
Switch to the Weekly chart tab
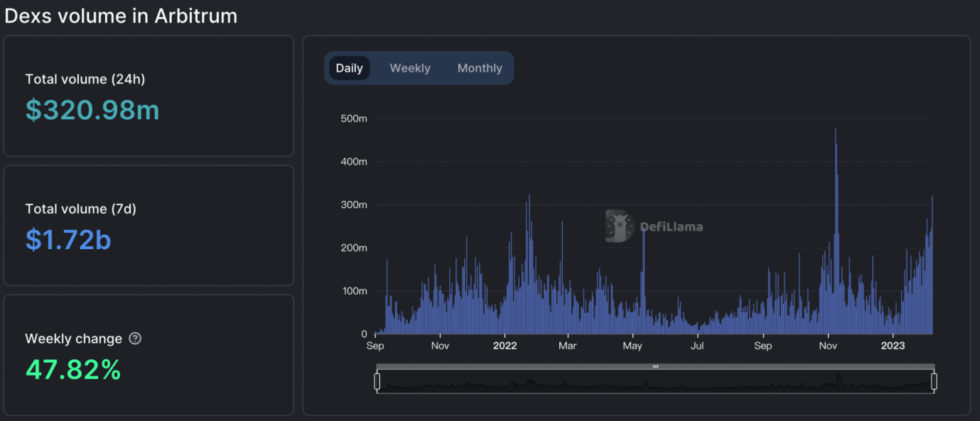410,68
